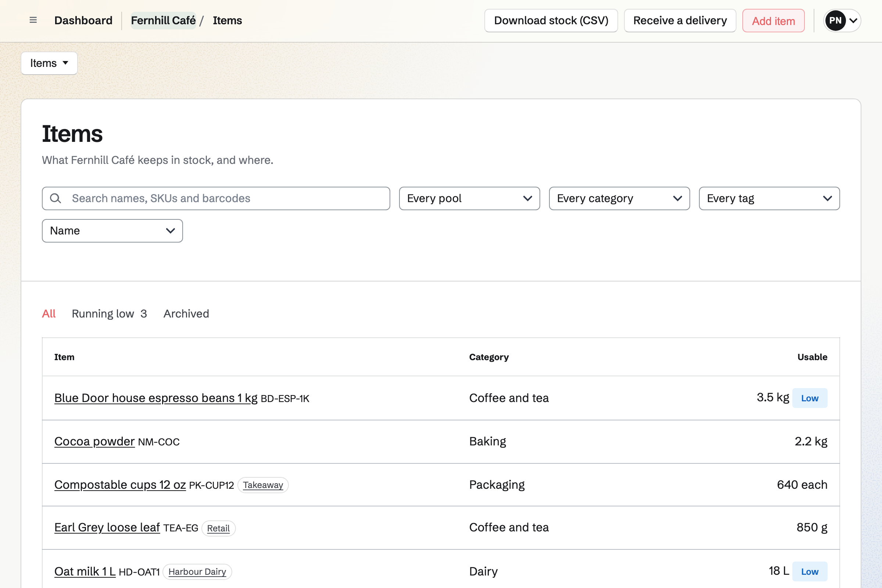
Task: Click the PN user avatar
Action: point(835,21)
